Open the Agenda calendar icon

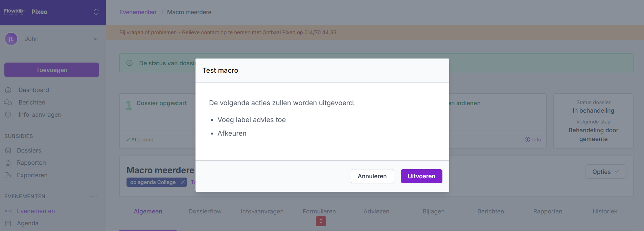tap(8, 223)
